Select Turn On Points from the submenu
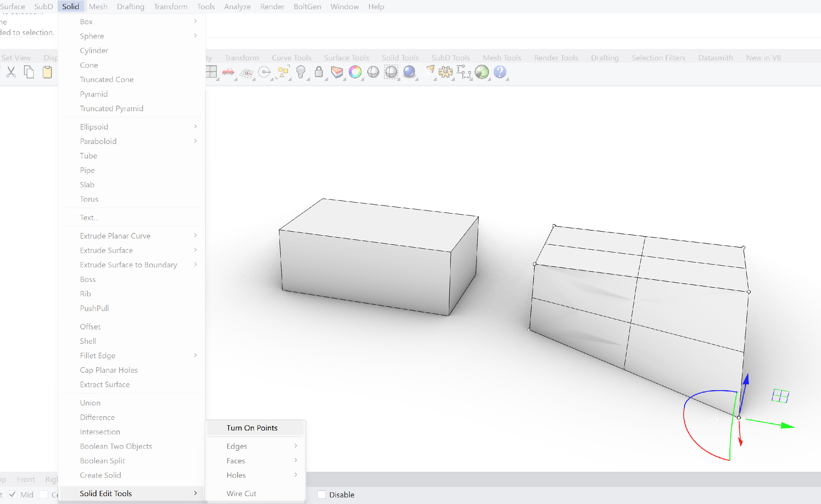The height and width of the screenshot is (504, 821). pyautogui.click(x=252, y=428)
